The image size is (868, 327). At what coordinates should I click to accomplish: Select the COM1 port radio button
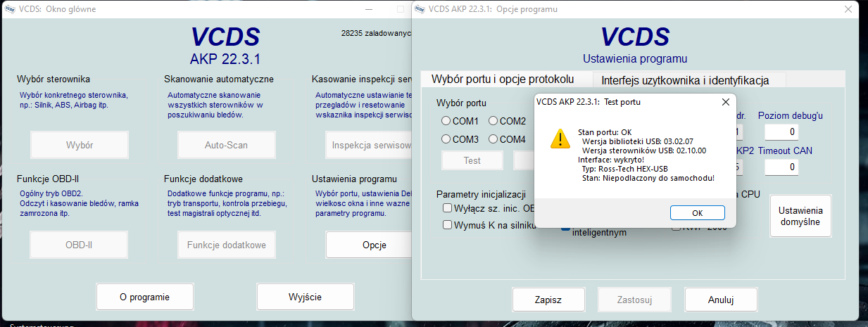[x=446, y=121]
